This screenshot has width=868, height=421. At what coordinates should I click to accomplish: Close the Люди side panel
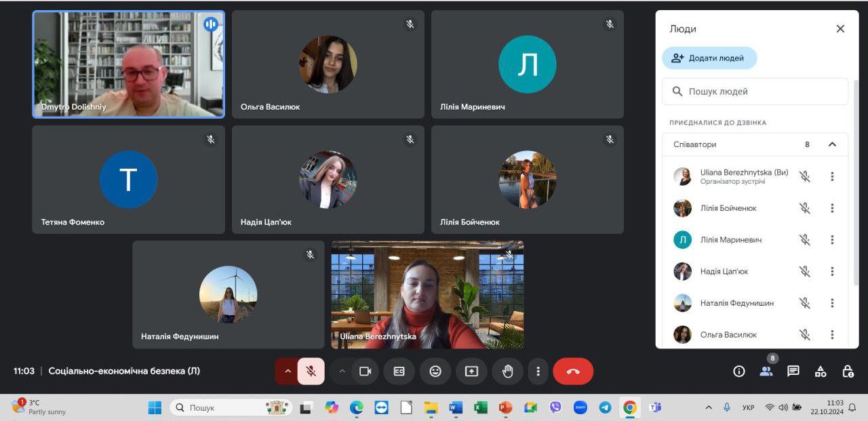[840, 28]
